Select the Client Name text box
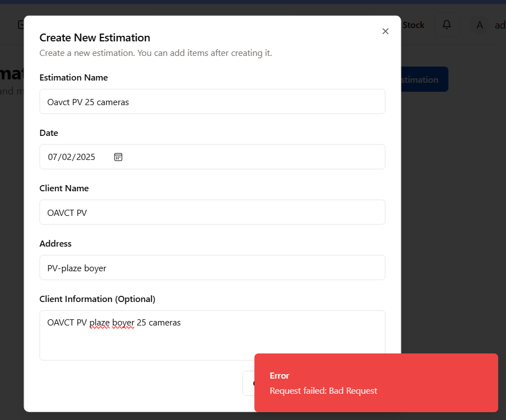The height and width of the screenshot is (420, 506). [x=212, y=213]
